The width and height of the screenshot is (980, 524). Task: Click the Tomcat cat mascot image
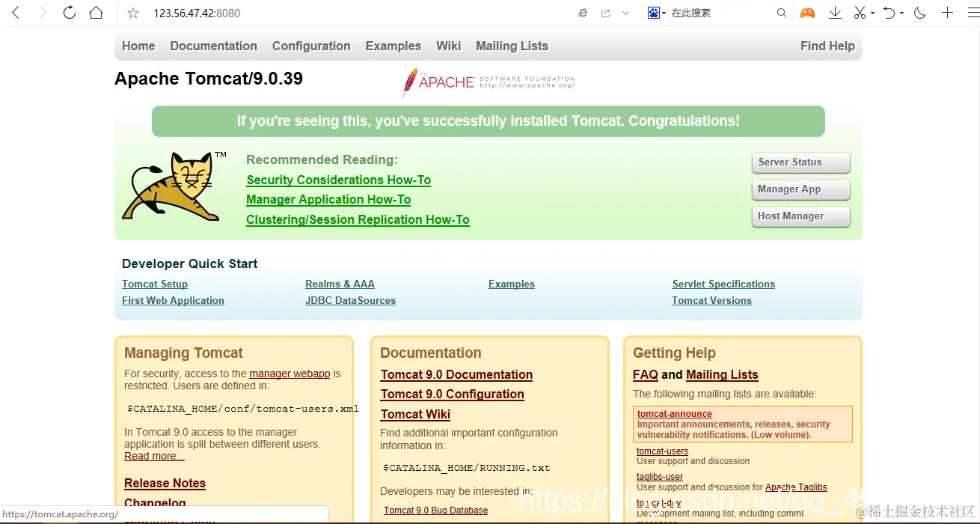pyautogui.click(x=174, y=186)
